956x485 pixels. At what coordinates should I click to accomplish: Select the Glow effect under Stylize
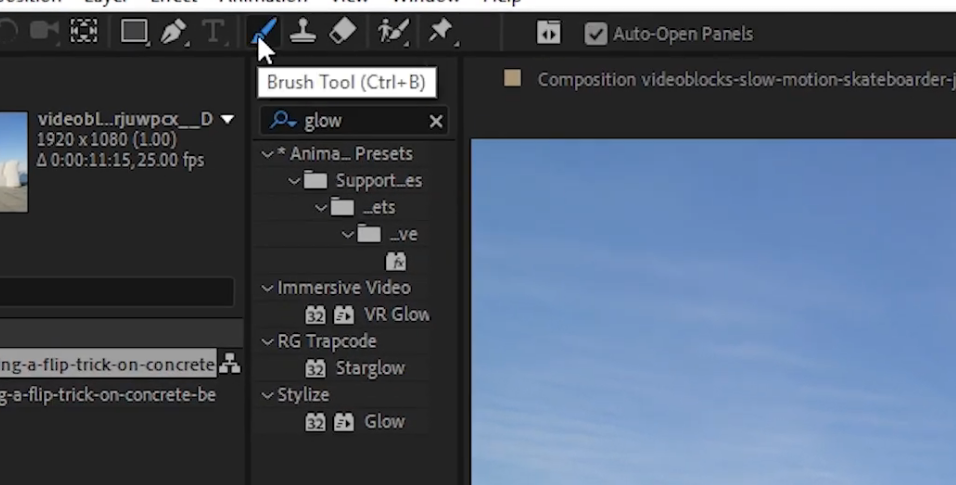(x=384, y=422)
